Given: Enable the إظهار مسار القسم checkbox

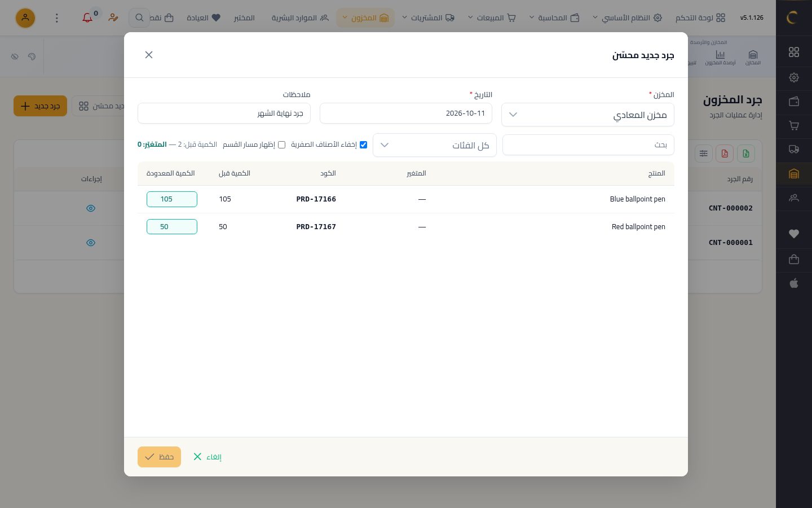Looking at the screenshot, I should coord(281,145).
